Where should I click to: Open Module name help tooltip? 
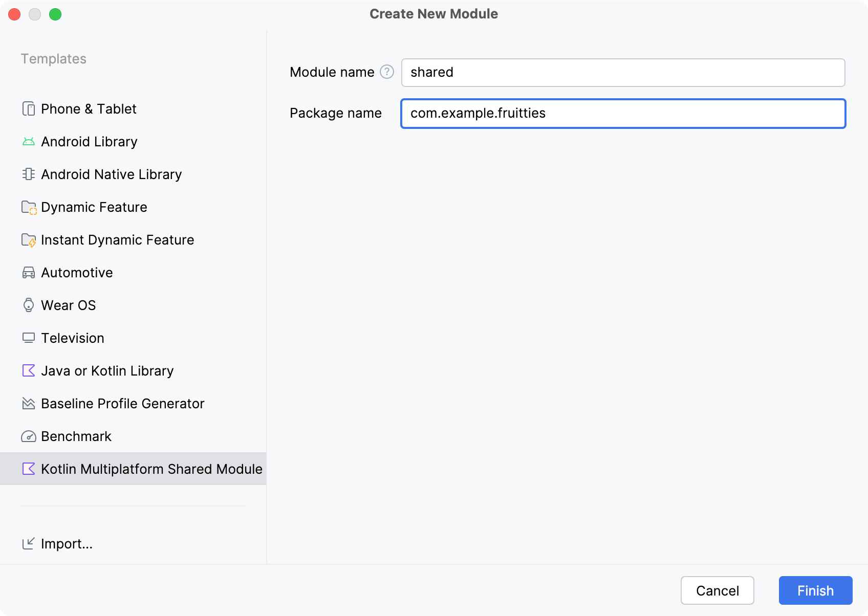(386, 72)
